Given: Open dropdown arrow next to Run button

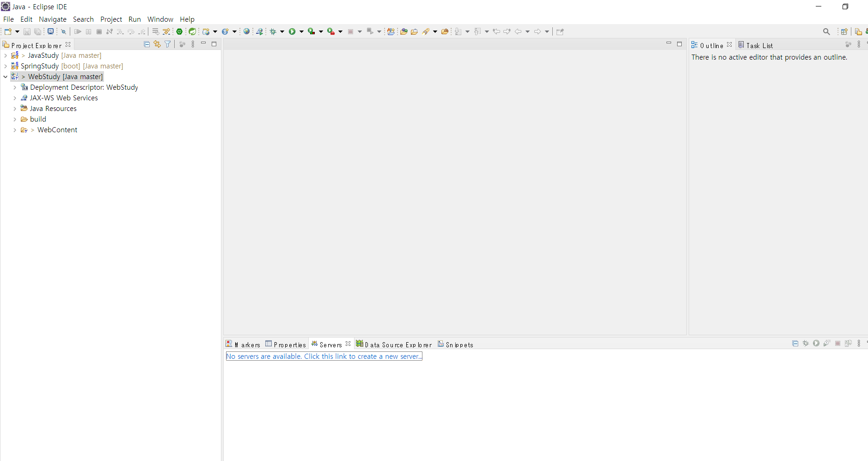Looking at the screenshot, I should click(x=301, y=31).
